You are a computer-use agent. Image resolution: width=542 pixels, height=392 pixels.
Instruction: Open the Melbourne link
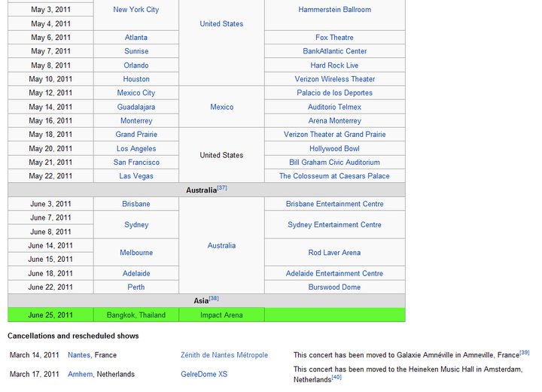pos(136,253)
